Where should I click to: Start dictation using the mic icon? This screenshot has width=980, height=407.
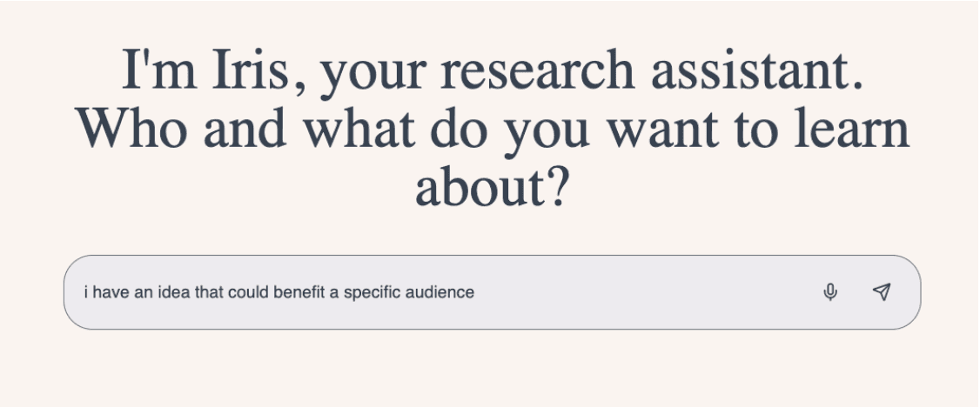click(830, 291)
